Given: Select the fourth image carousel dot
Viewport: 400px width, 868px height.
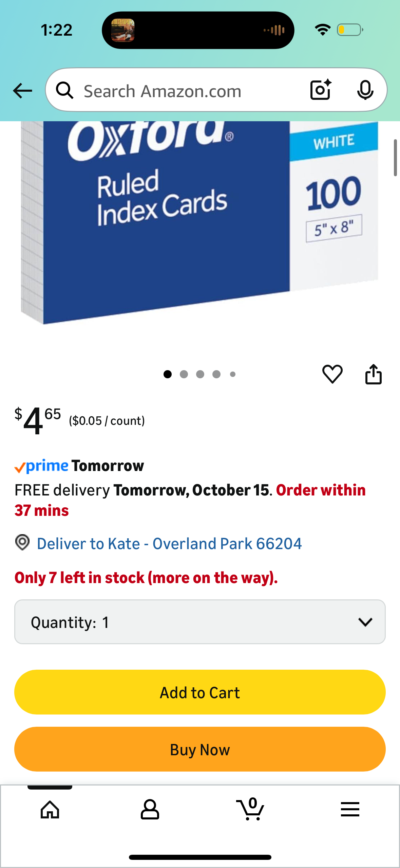Looking at the screenshot, I should pyautogui.click(x=216, y=374).
